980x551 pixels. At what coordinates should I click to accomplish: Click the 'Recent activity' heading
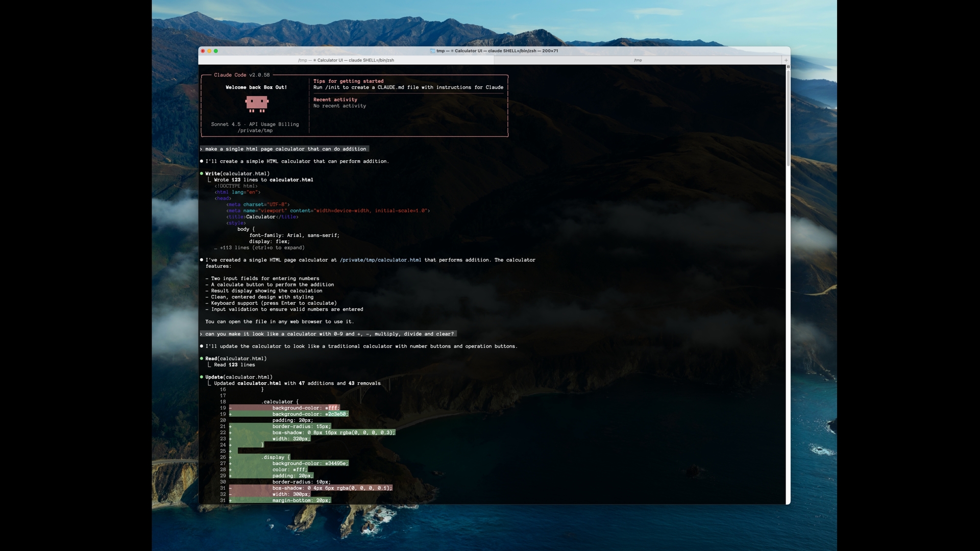tap(335, 99)
